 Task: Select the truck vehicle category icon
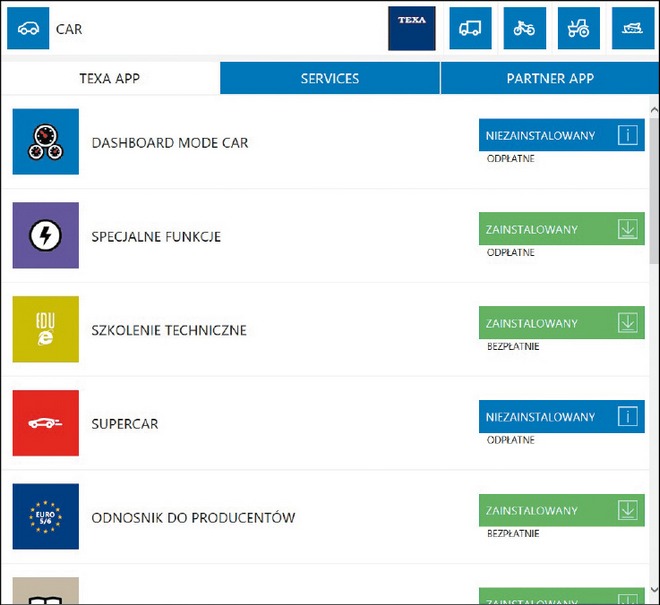(x=470, y=29)
